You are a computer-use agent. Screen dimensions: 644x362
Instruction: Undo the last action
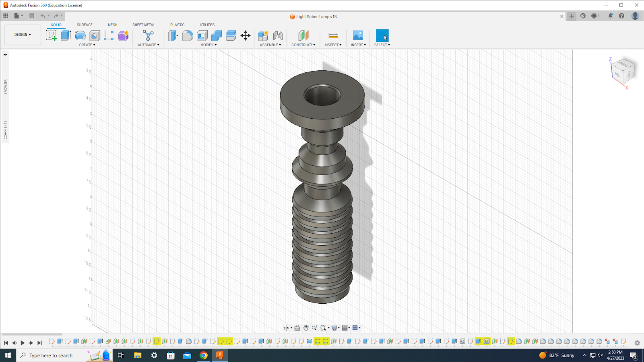coord(43,16)
